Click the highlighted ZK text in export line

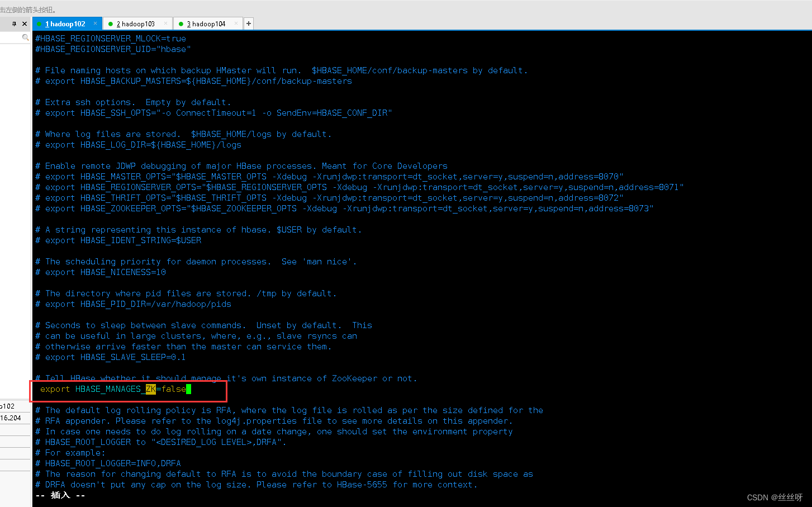(x=151, y=389)
